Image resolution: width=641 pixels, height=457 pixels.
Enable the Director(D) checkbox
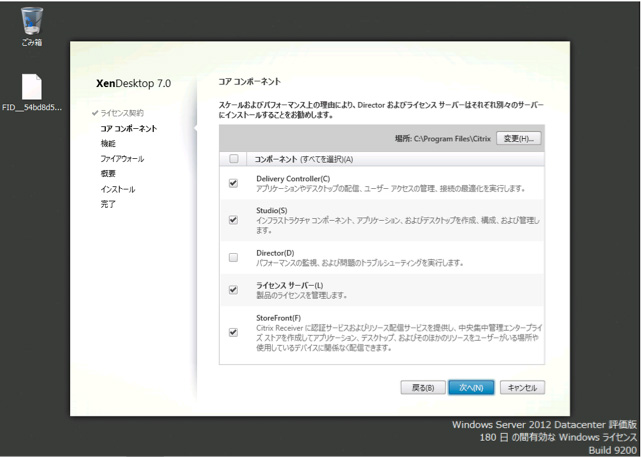click(233, 257)
